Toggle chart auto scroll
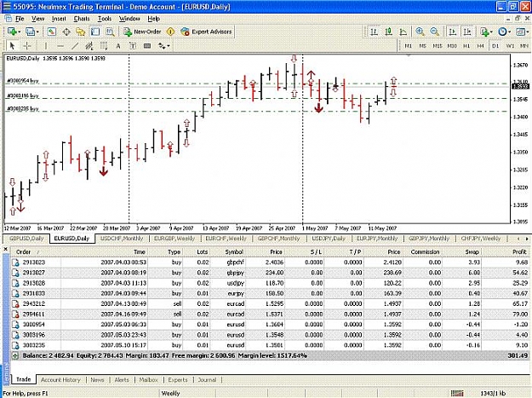 (x=452, y=32)
